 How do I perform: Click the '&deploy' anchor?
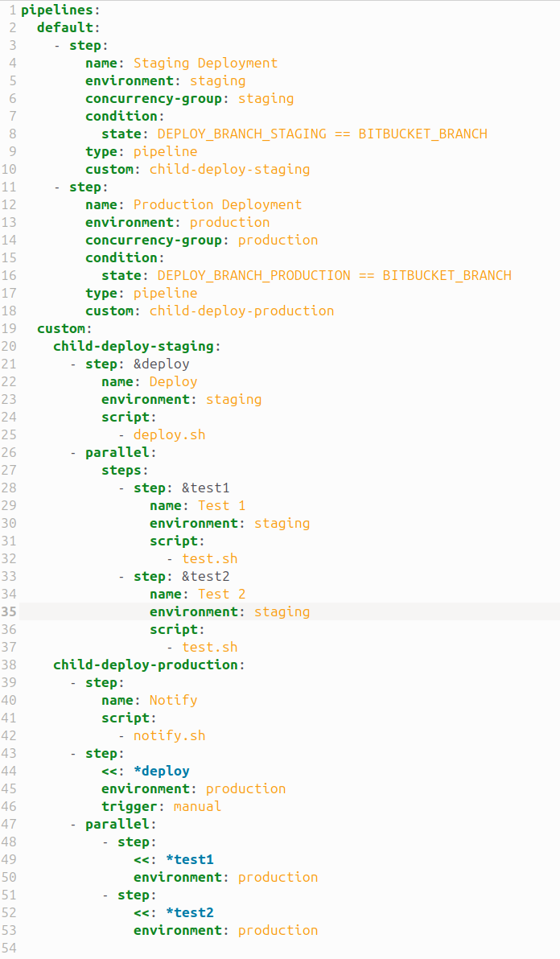point(162,364)
